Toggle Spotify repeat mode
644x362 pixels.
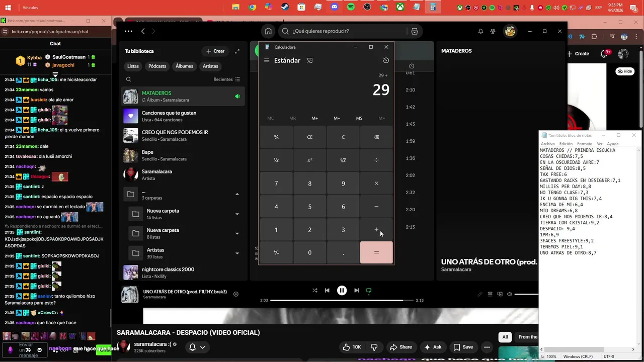click(369, 291)
